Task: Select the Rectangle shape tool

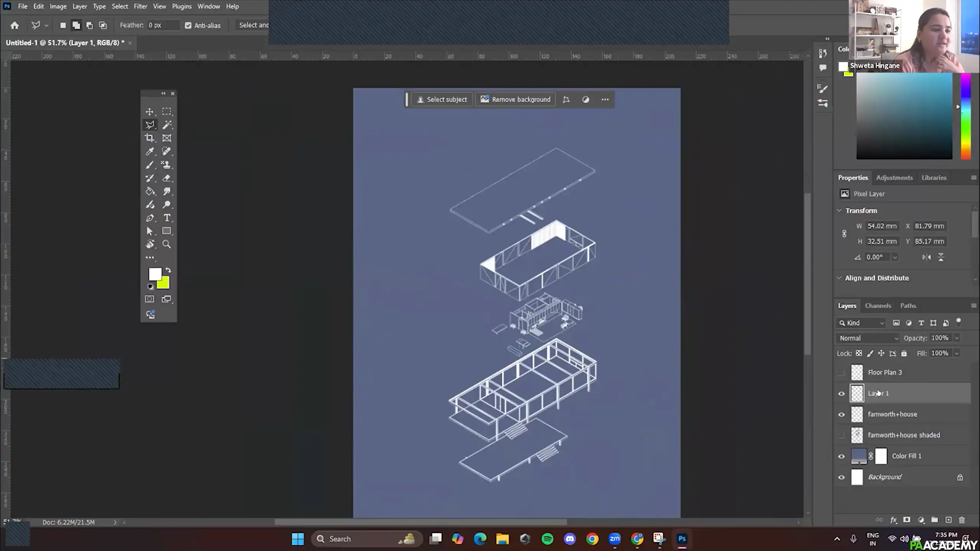Action: (x=167, y=231)
